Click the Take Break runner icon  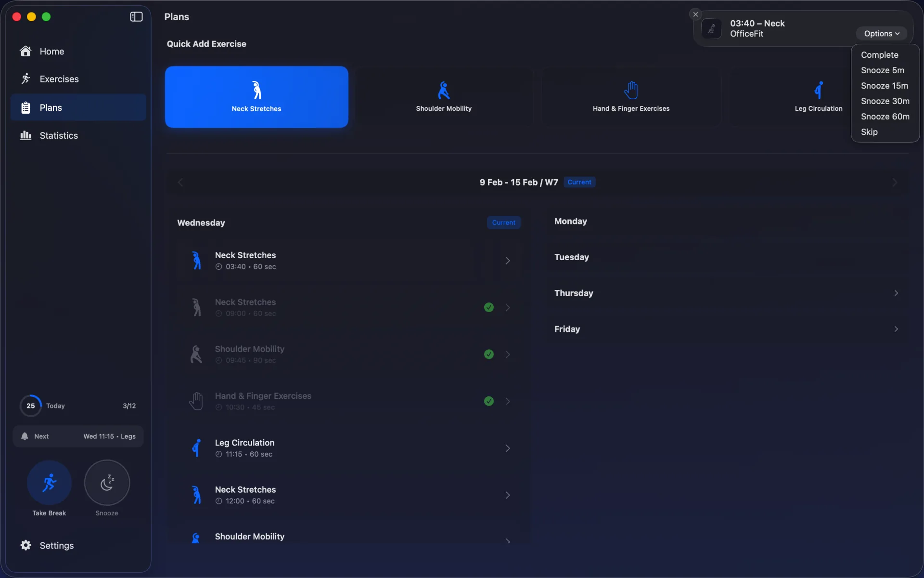pos(49,482)
